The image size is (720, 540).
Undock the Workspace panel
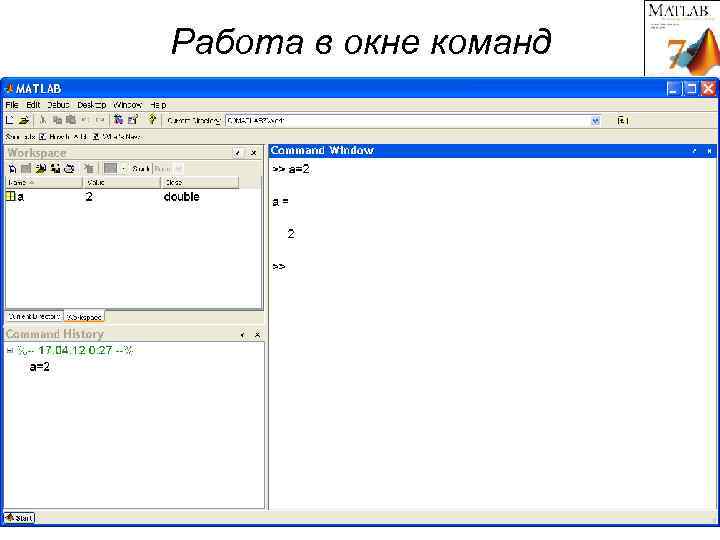[237, 153]
